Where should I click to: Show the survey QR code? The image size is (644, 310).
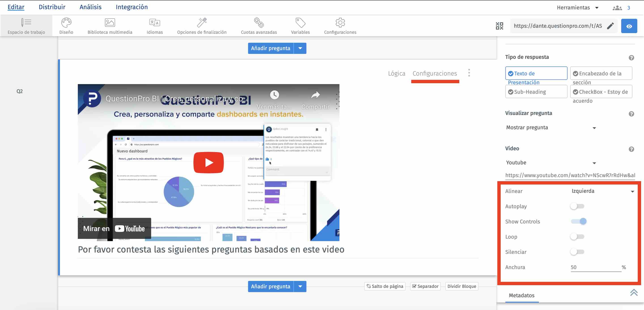point(499,26)
